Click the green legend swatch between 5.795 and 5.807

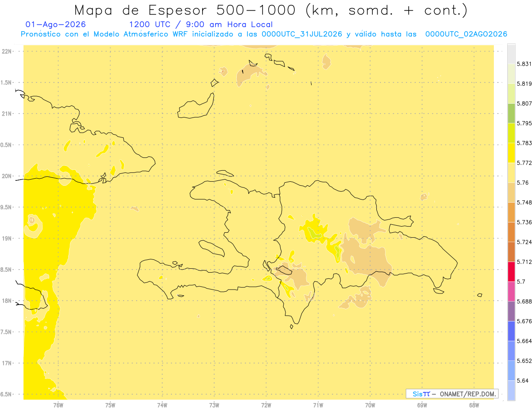(x=511, y=113)
